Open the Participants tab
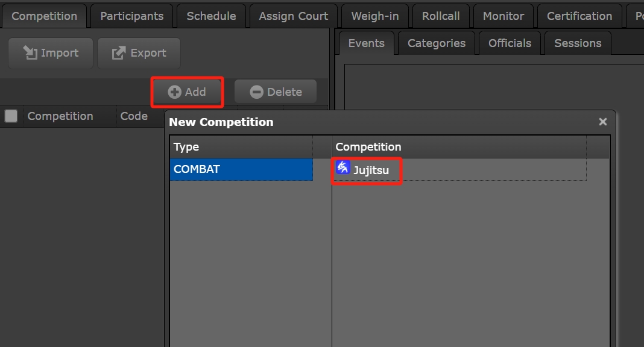This screenshot has width=644, height=347. coord(132,16)
